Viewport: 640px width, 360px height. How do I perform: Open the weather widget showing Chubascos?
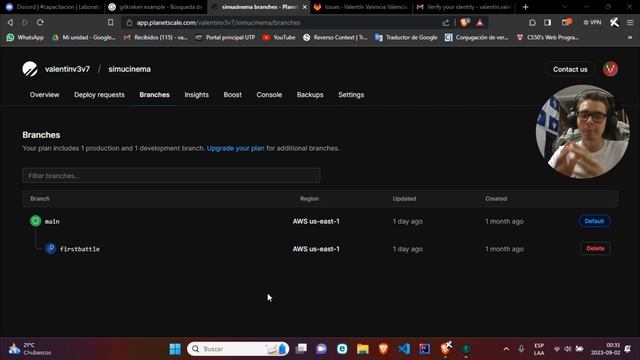(30, 349)
